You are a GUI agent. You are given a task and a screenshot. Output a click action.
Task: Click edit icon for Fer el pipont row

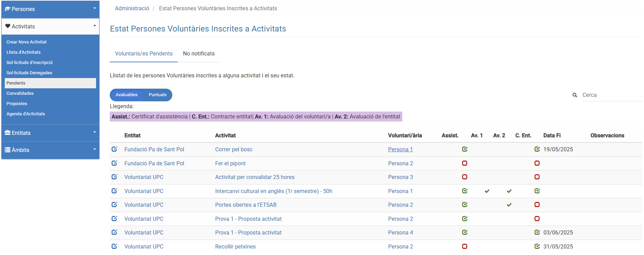(x=115, y=163)
